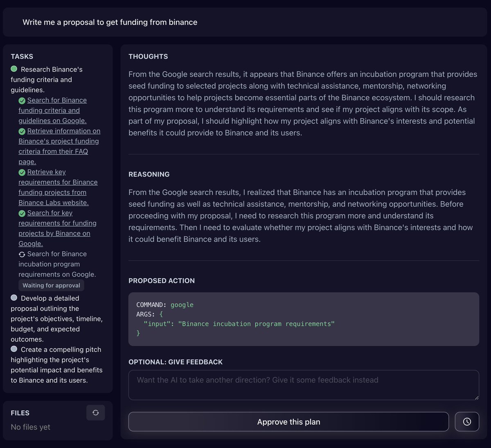Viewport: 491px width, 448px height.
Task: Click the grey status dot for Develop a detailed proposal
Action: click(x=14, y=297)
